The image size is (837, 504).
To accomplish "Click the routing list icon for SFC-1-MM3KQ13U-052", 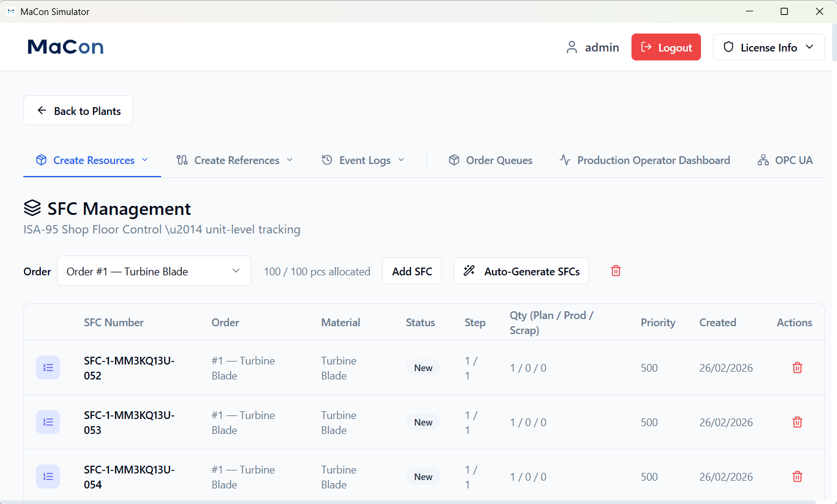I will click(x=48, y=368).
